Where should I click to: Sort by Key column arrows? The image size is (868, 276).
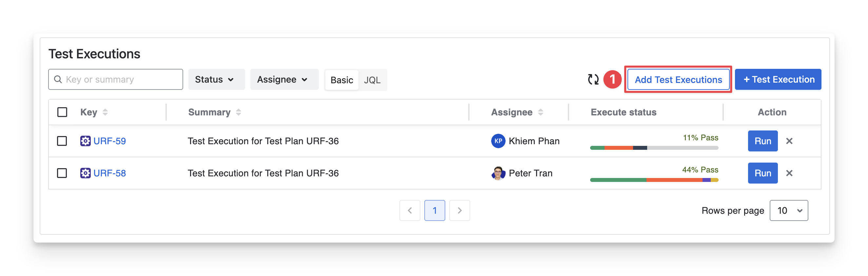pyautogui.click(x=105, y=112)
